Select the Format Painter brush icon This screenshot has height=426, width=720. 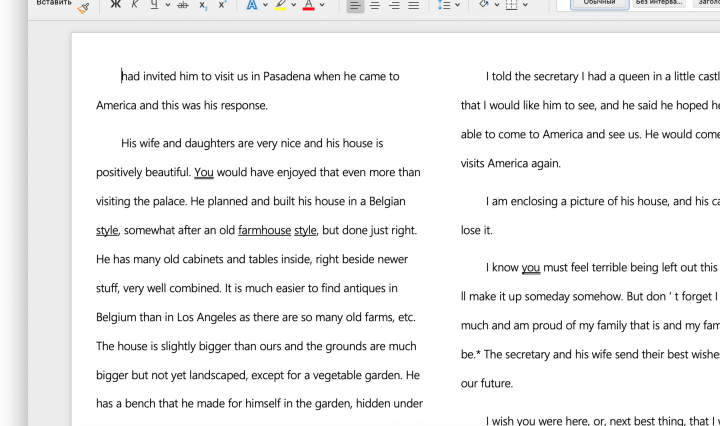click(x=84, y=8)
